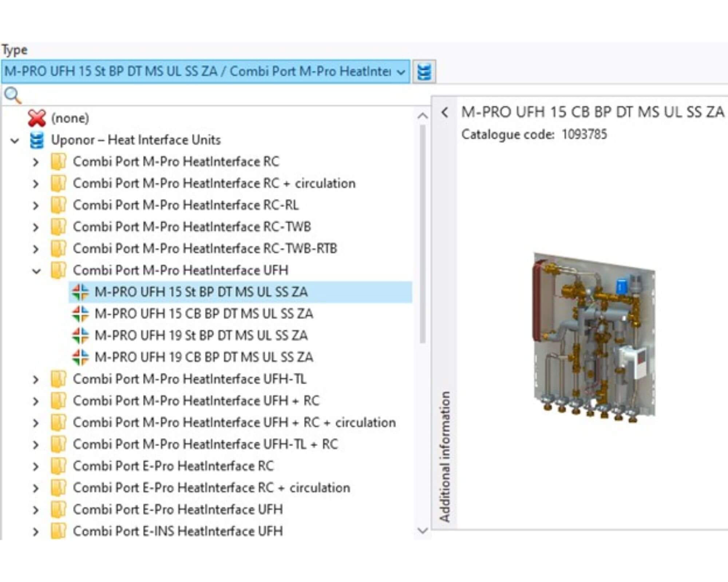Click the catalogue database icon beside Type dropdown
Viewport: 728px width, 582px height.
click(x=424, y=72)
